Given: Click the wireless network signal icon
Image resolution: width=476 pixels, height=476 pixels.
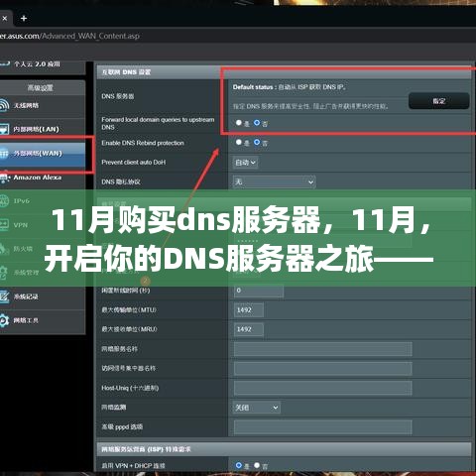Looking at the screenshot, I should click(x=4, y=105).
